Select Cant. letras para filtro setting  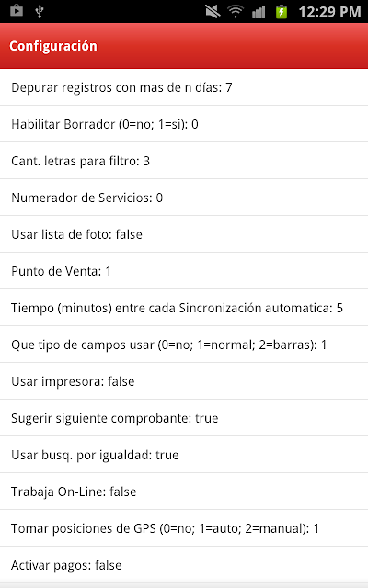pyautogui.click(x=184, y=161)
